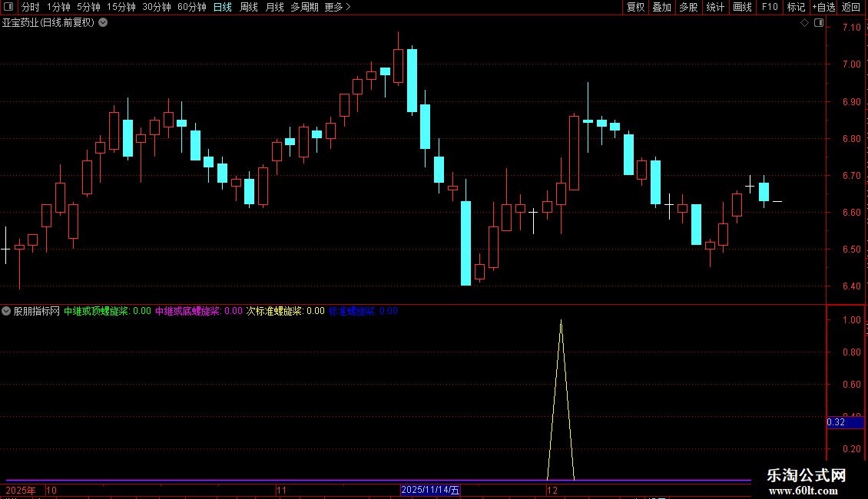The image size is (868, 499).
Task: Select the 60分钟 period tab
Action: pos(192,7)
